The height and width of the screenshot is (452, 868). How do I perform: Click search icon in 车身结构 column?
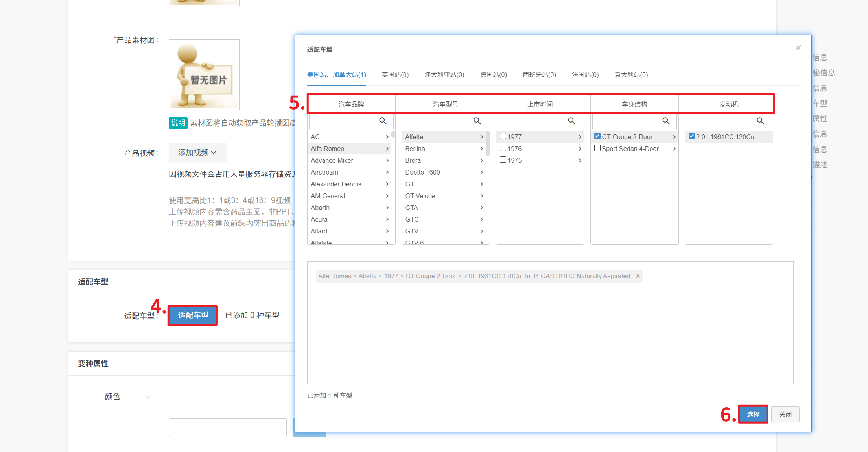666,121
